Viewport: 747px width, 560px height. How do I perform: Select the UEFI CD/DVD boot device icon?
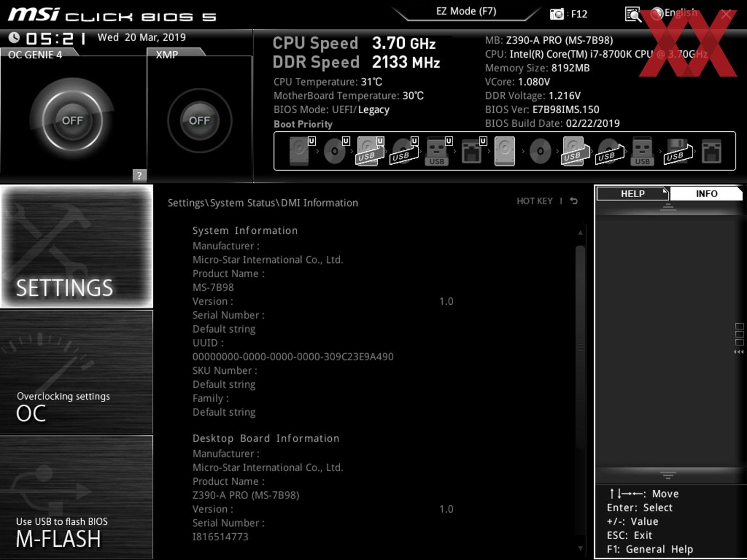click(336, 151)
